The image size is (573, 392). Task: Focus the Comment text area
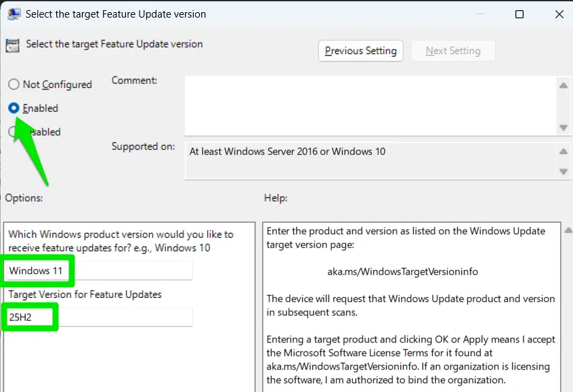click(369, 105)
